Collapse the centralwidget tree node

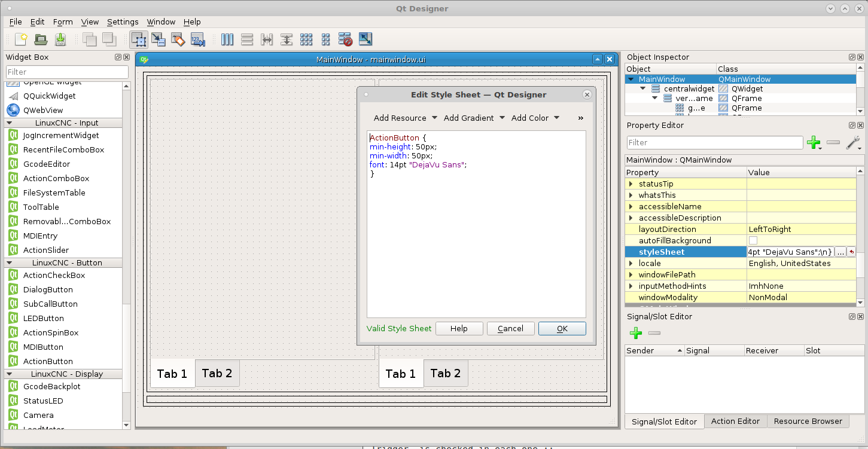643,88
